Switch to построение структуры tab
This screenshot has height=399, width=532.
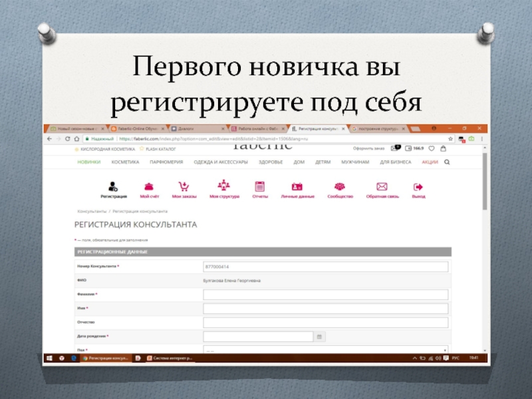click(376, 129)
